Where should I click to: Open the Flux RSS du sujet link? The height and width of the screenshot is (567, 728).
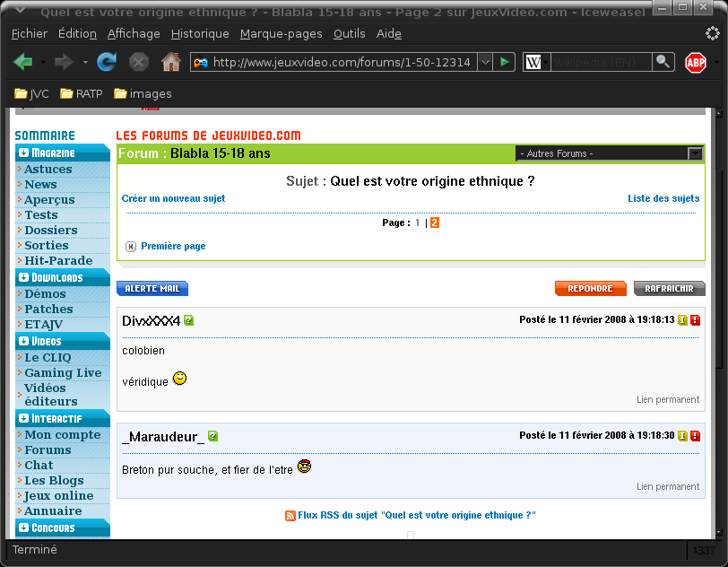point(417,515)
